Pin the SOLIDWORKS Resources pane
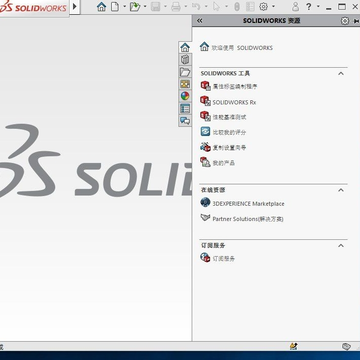The width and height of the screenshot is (360, 360). (356, 21)
